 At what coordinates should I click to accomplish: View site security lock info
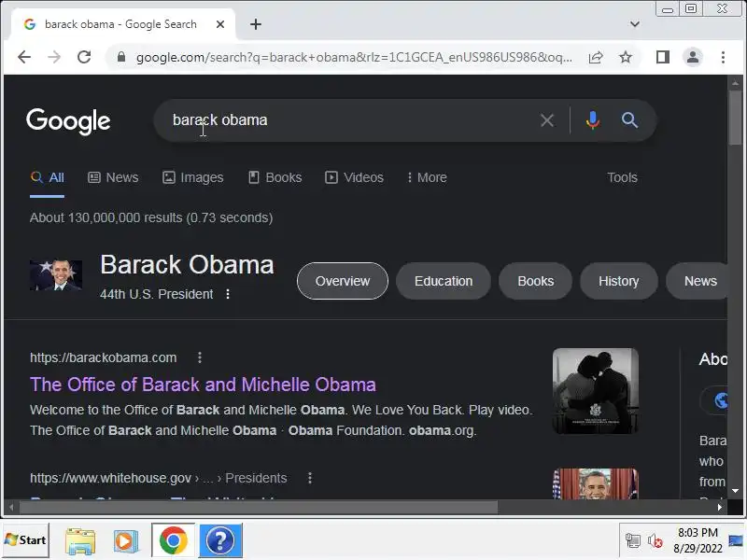pos(121,57)
